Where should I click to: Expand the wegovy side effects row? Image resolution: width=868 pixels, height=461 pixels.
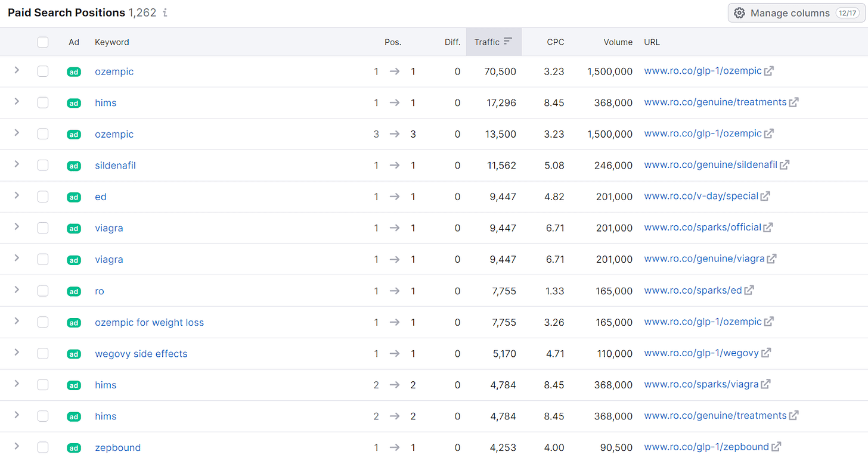(x=17, y=352)
